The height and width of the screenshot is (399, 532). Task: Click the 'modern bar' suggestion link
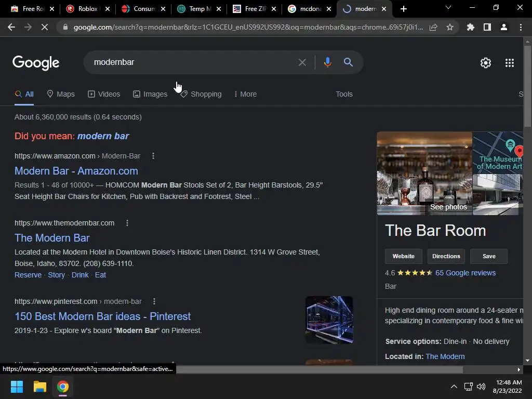[103, 136]
